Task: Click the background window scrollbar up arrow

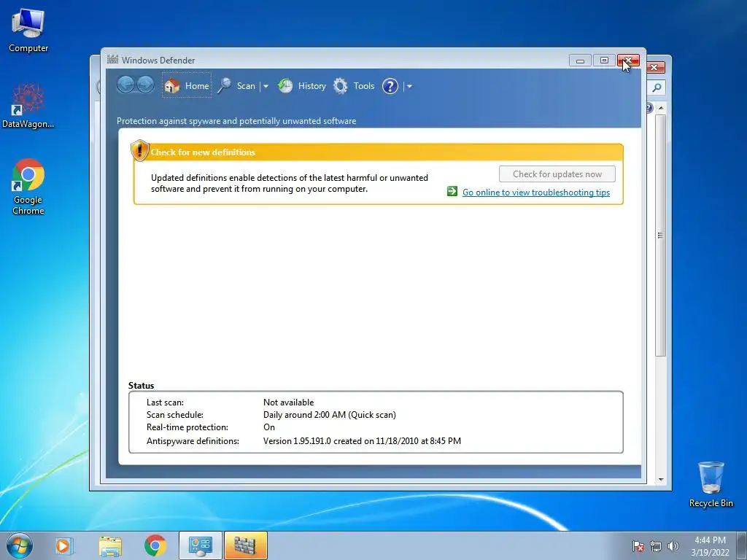Action: pyautogui.click(x=660, y=108)
